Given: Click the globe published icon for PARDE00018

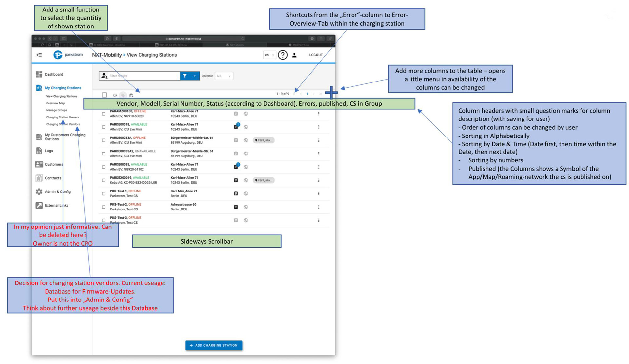Looking at the screenshot, I should point(246,127).
